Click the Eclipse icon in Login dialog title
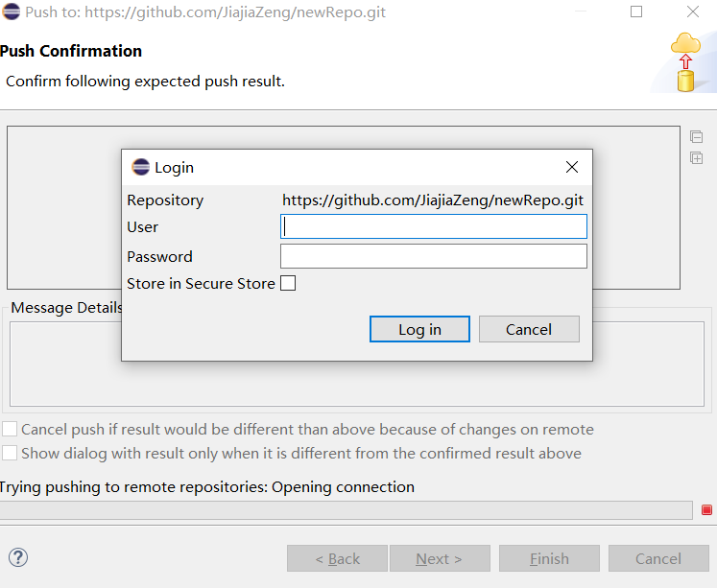This screenshot has height=588, width=717. coord(140,167)
